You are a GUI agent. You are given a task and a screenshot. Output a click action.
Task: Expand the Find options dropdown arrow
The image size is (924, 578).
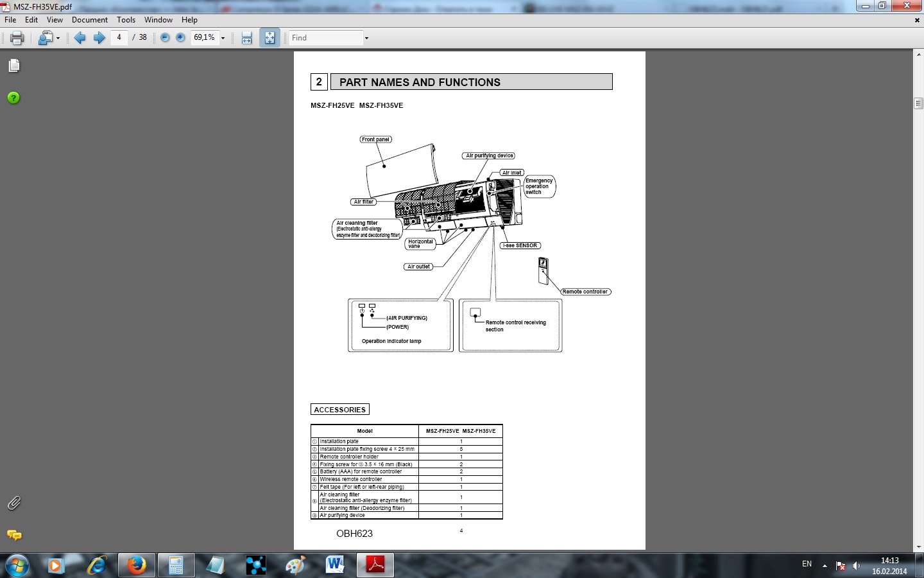[366, 38]
